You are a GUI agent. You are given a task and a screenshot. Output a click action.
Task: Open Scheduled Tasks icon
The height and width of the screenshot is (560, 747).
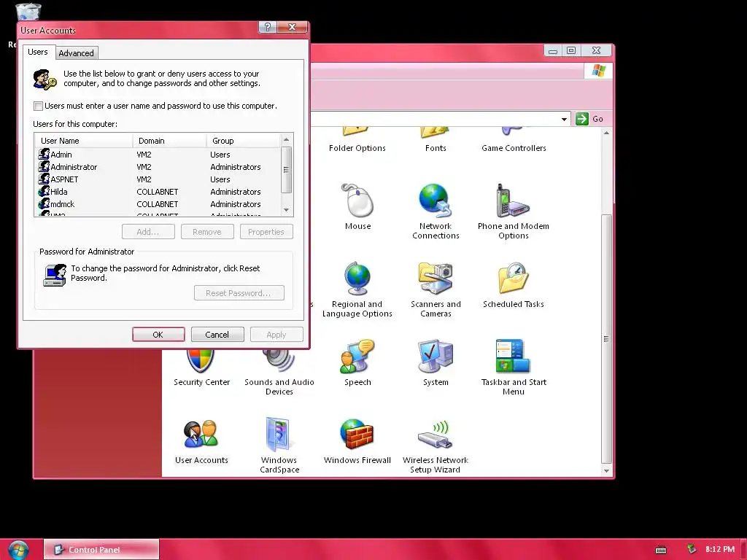coord(513,279)
